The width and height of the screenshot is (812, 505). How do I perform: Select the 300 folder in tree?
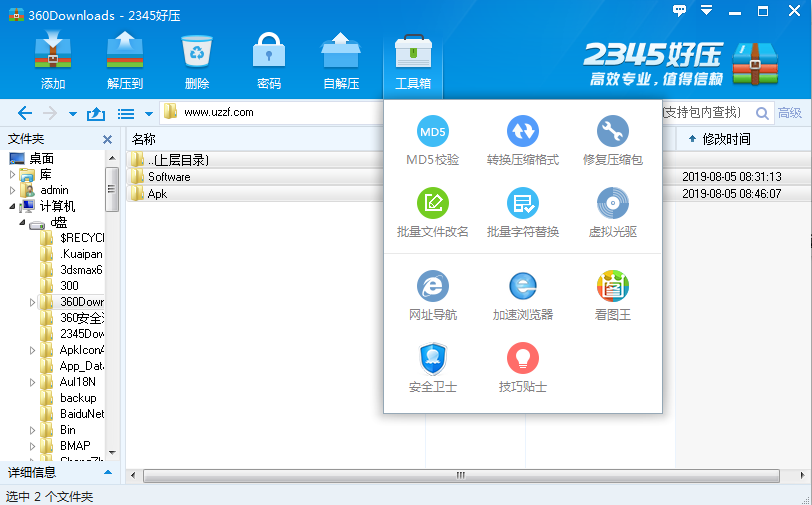pos(69,286)
